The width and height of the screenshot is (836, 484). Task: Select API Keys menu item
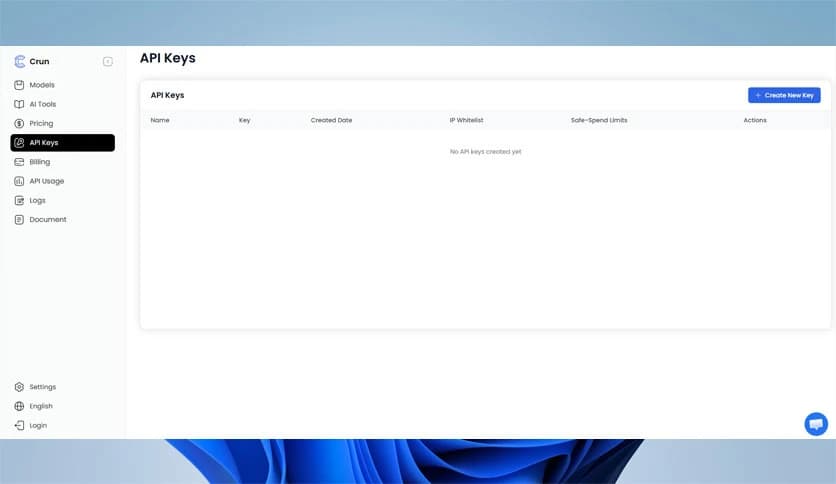(62, 142)
